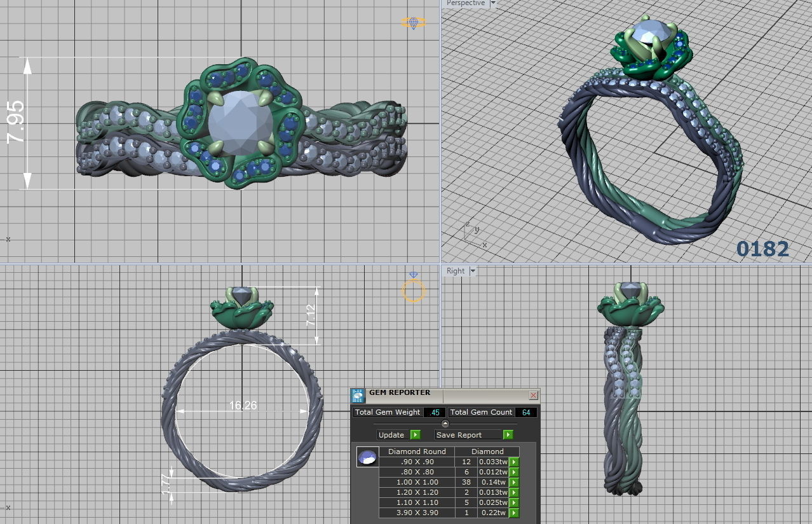Click green arrow on 1.20 X 1.20 row

click(513, 492)
